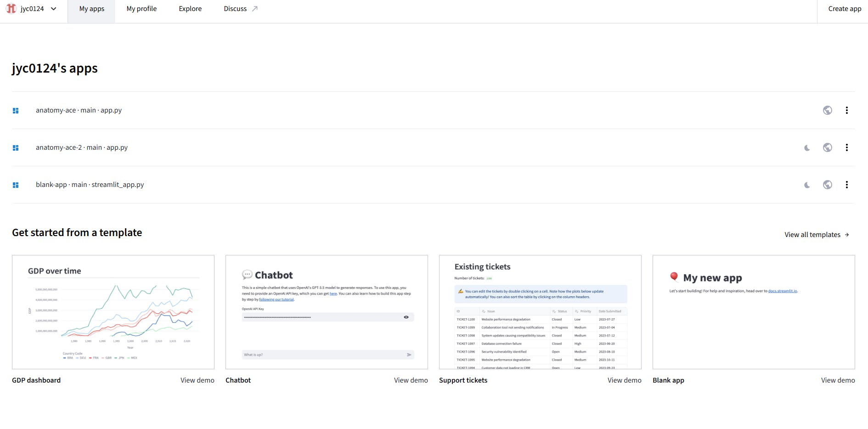Click the globe visibility icon for anatomy-ace-2

click(x=828, y=147)
